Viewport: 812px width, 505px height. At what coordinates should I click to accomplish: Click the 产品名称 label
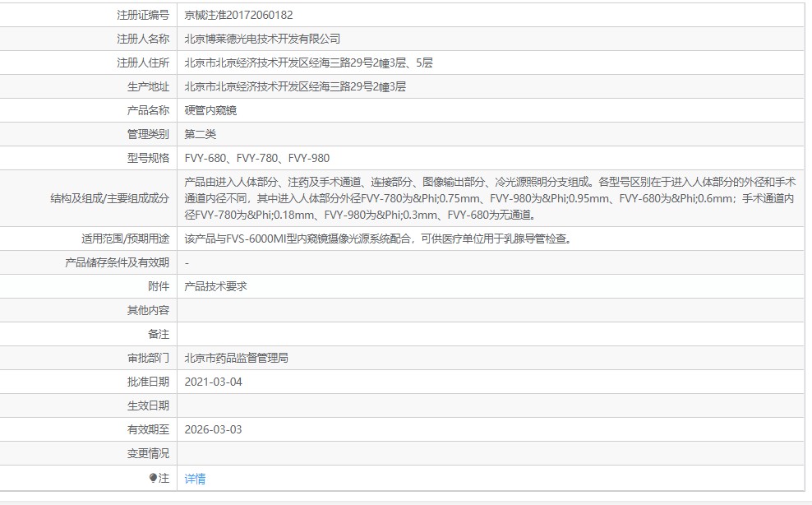click(x=148, y=110)
